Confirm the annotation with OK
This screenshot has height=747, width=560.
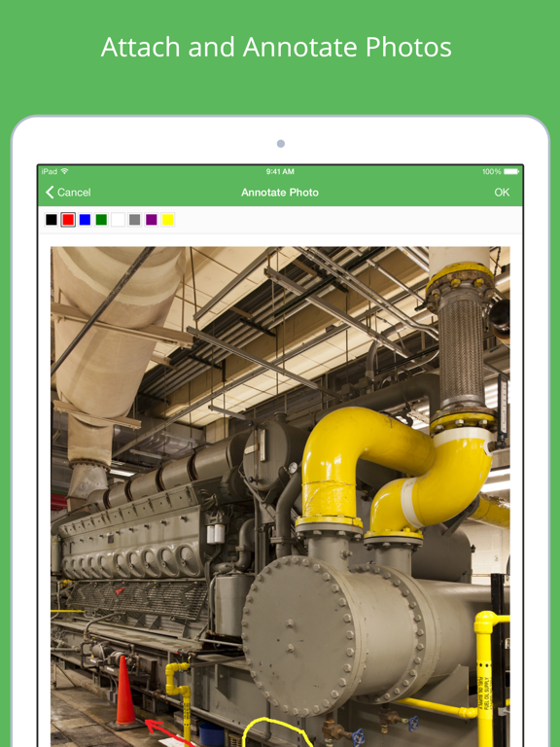click(x=502, y=193)
